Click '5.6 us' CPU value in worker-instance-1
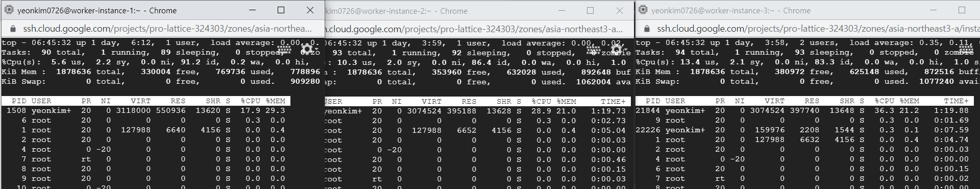Screen dimensions: 980x189 (x=66, y=62)
